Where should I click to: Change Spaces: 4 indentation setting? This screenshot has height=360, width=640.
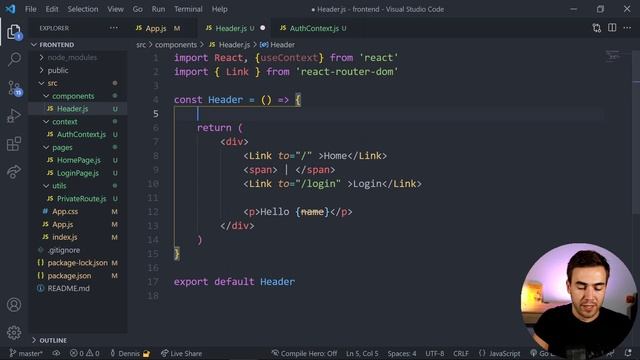click(402, 353)
